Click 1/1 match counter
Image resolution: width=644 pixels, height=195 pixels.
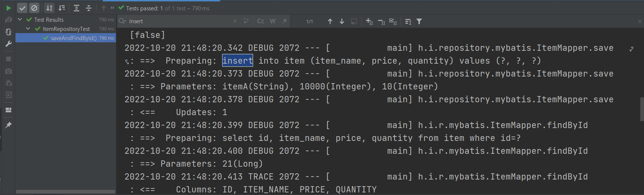pyautogui.click(x=309, y=22)
